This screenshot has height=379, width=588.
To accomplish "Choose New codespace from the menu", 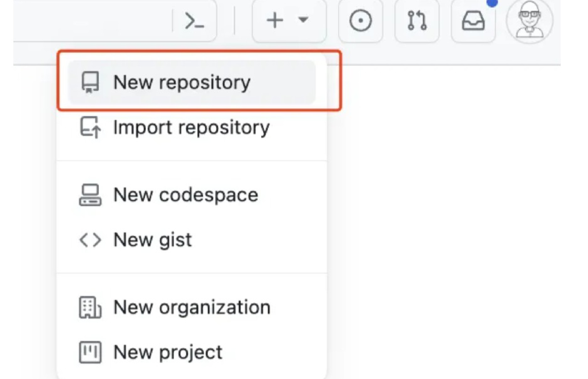I will click(x=186, y=195).
